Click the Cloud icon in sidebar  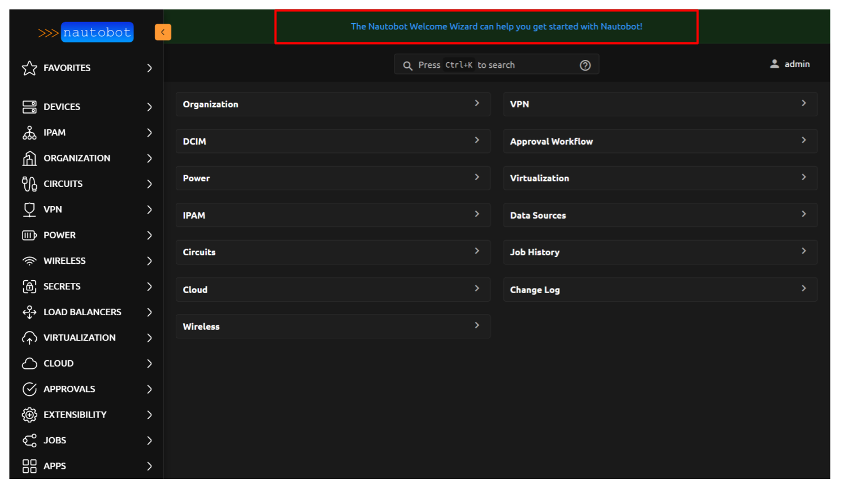tap(29, 363)
